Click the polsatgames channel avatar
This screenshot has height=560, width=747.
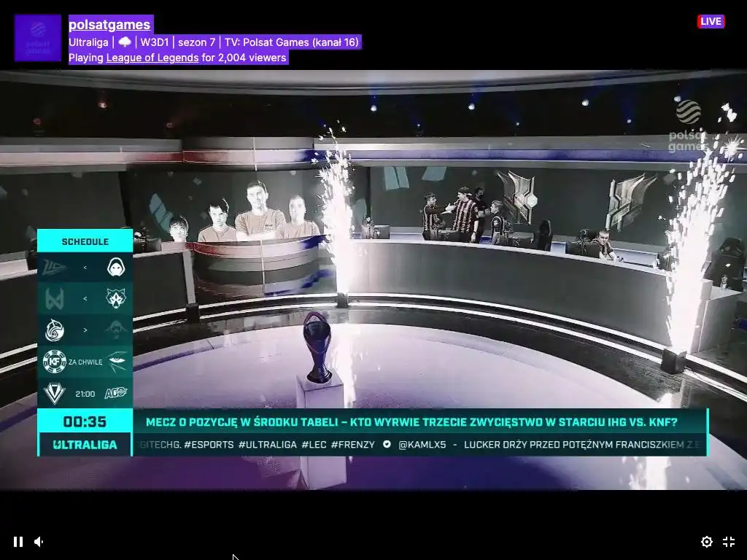pyautogui.click(x=38, y=38)
